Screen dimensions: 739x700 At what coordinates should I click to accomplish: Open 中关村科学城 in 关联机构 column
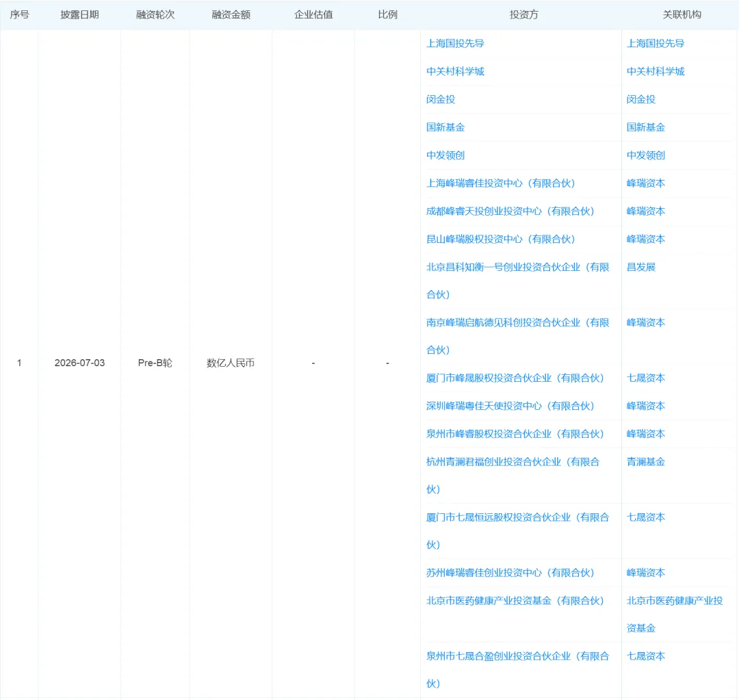click(655, 71)
